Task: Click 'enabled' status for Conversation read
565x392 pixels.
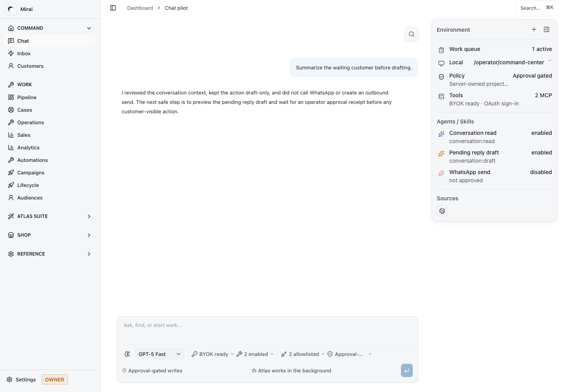Action: pyautogui.click(x=541, y=133)
